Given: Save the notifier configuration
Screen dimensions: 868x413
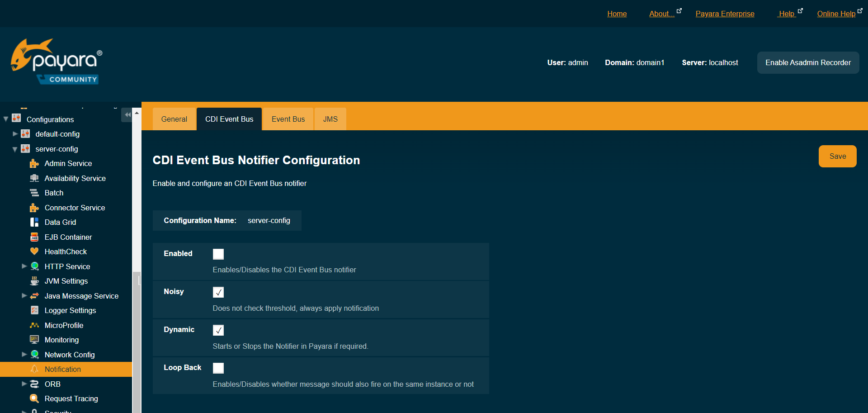Looking at the screenshot, I should click(837, 156).
